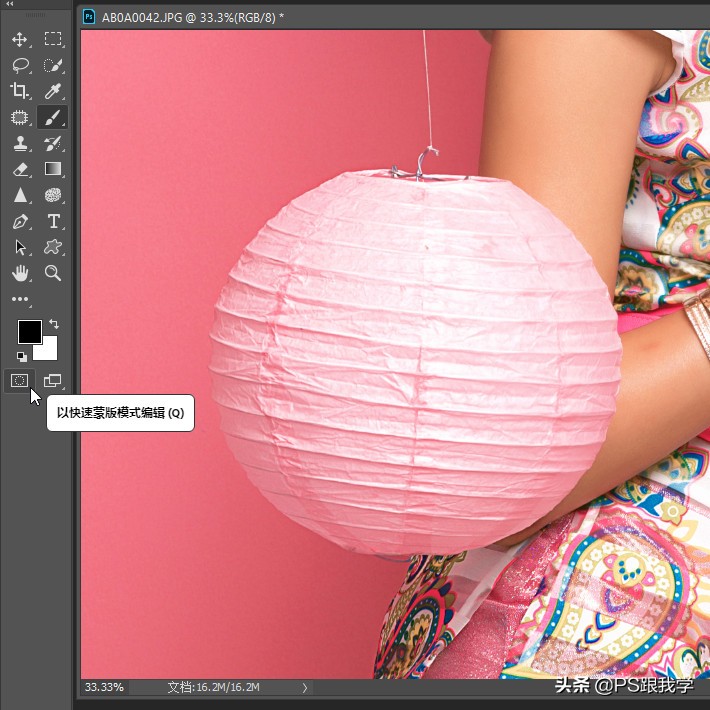Toggle Quick Mask mode editing
710x710 pixels.
(19, 380)
